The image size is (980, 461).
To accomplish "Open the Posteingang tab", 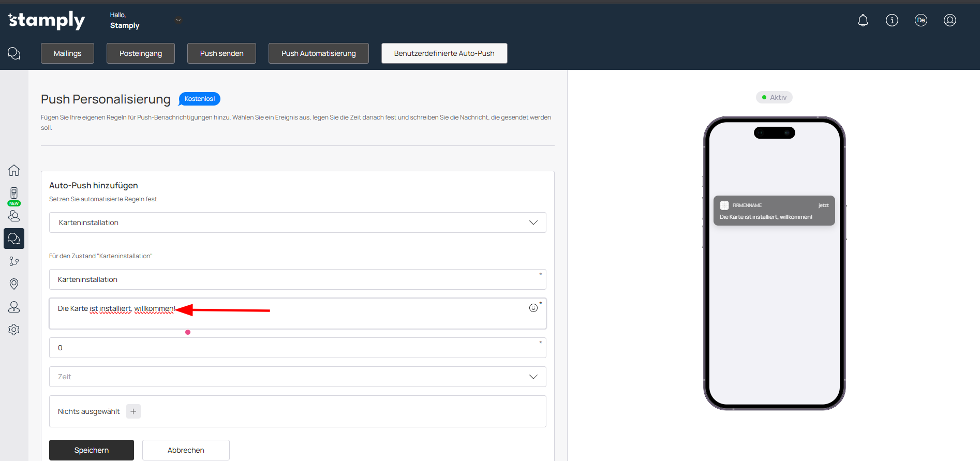I will click(x=140, y=53).
